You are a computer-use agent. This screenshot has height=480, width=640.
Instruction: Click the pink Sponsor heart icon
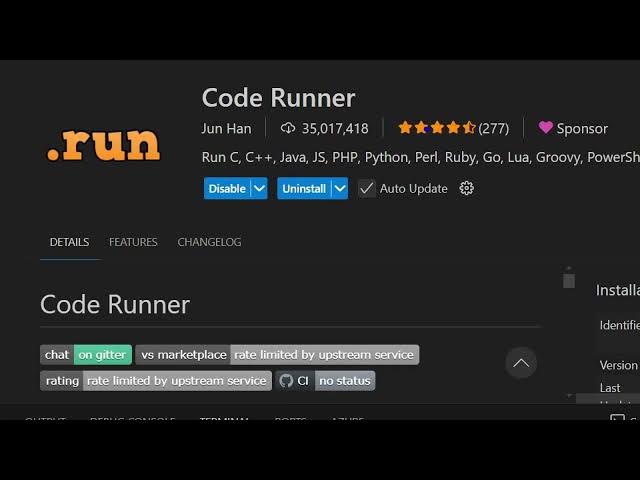pyautogui.click(x=545, y=128)
